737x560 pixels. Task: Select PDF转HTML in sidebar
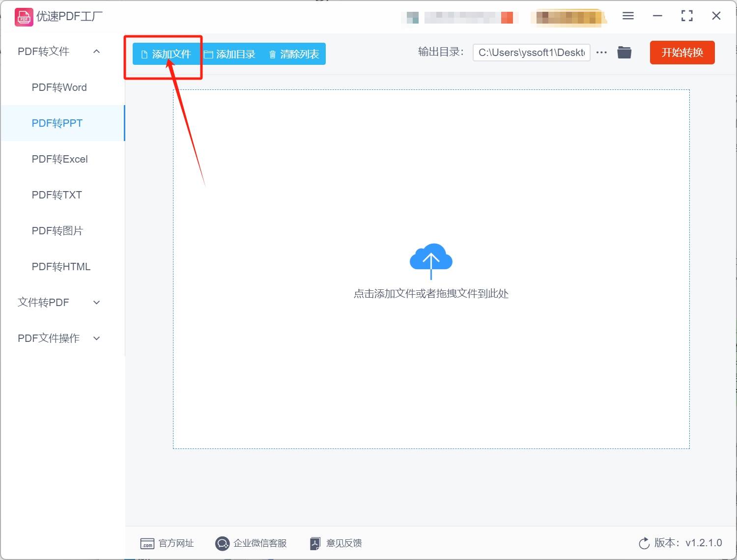62,267
